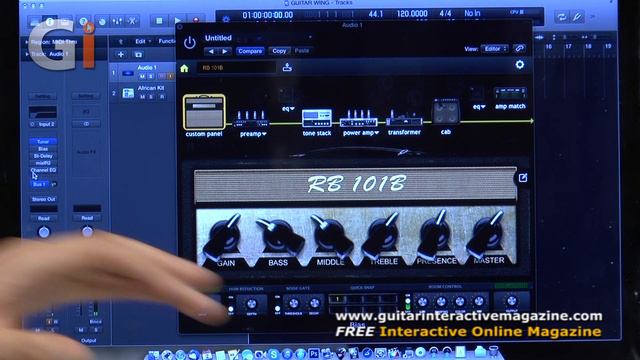The image size is (640, 360).
Task: Open the Functions menu in tracks area
Action: pos(167,41)
